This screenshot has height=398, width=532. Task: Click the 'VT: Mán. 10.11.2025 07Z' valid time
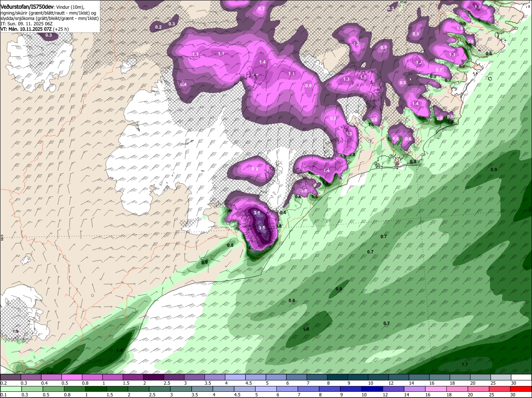point(25,29)
